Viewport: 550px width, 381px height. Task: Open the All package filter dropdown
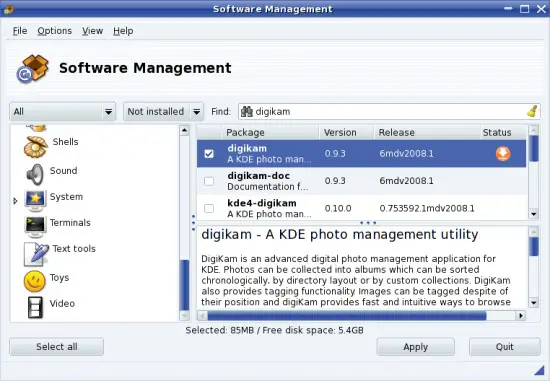(x=63, y=112)
